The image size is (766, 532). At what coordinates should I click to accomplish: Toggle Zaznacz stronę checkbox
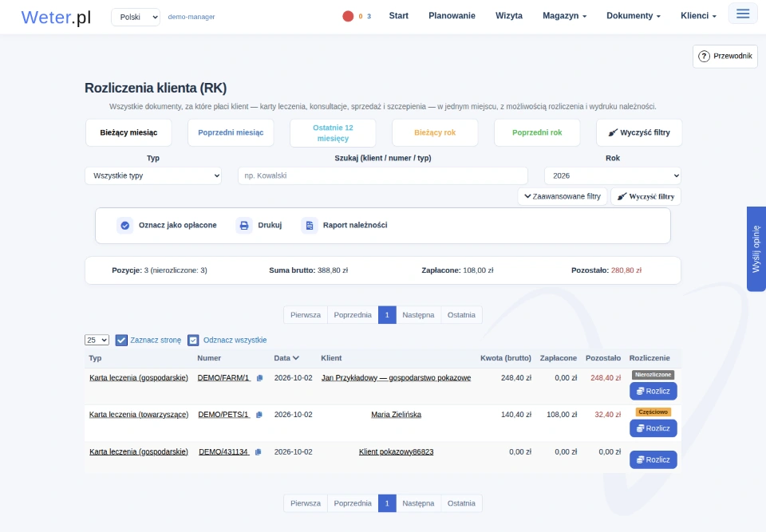point(121,340)
